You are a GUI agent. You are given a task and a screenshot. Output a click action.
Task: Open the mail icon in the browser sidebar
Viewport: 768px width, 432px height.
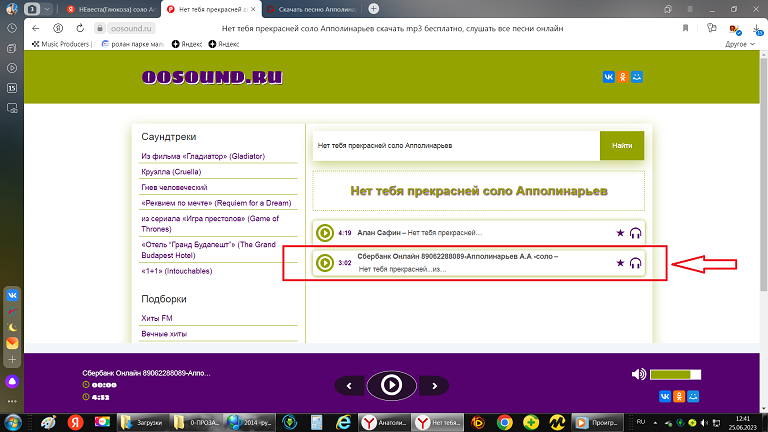point(12,343)
